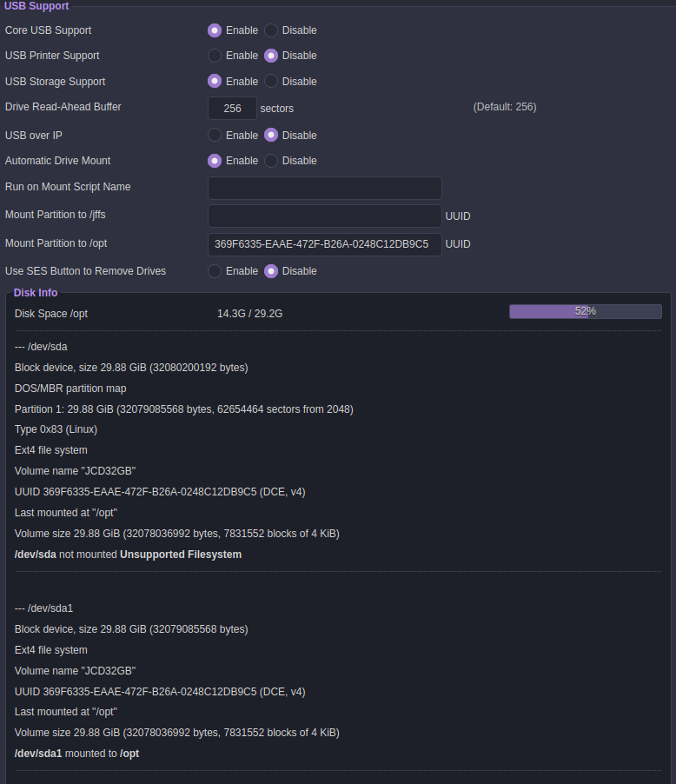The image size is (676, 784).
Task: Select Disable for USB Printer Support
Action: (271, 56)
